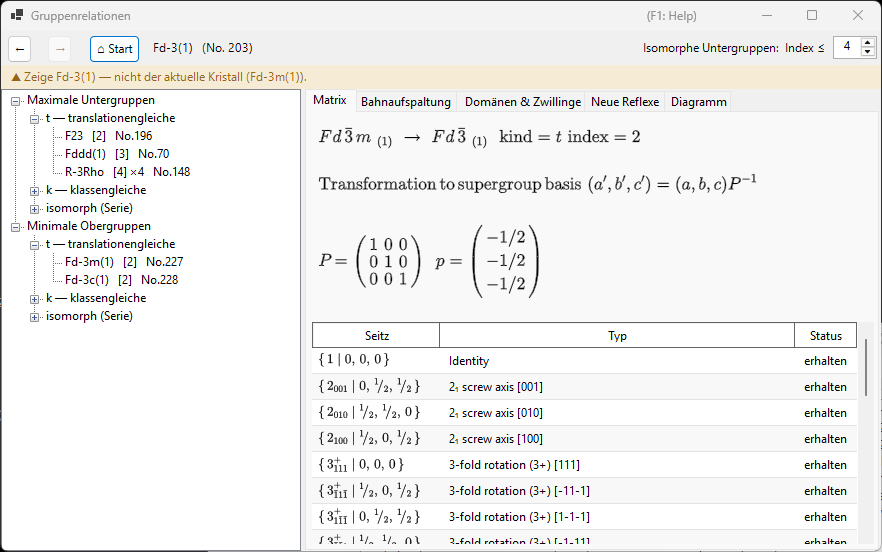
Task: Collapse the Minimale Obergruppen tree node
Action: (x=16, y=227)
